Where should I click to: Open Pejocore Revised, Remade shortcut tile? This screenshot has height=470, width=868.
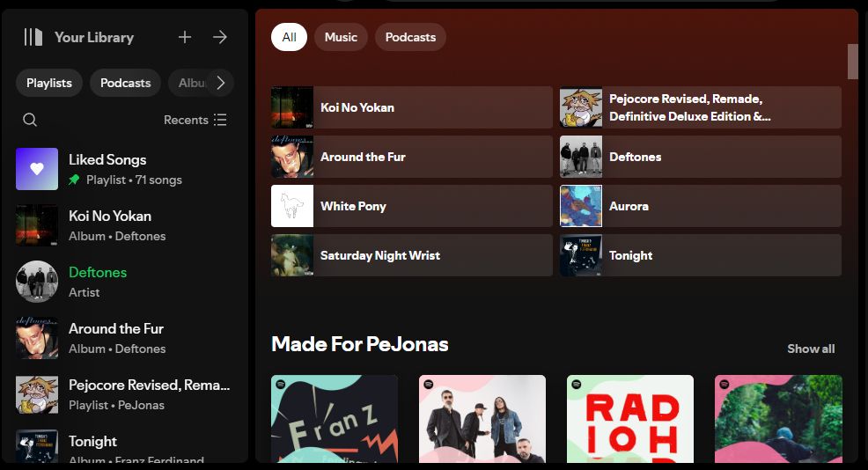pos(701,107)
